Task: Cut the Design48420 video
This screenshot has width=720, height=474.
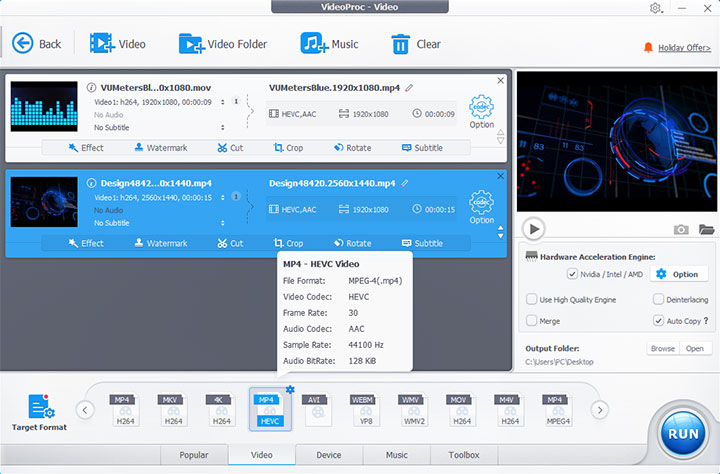Action: [x=230, y=243]
